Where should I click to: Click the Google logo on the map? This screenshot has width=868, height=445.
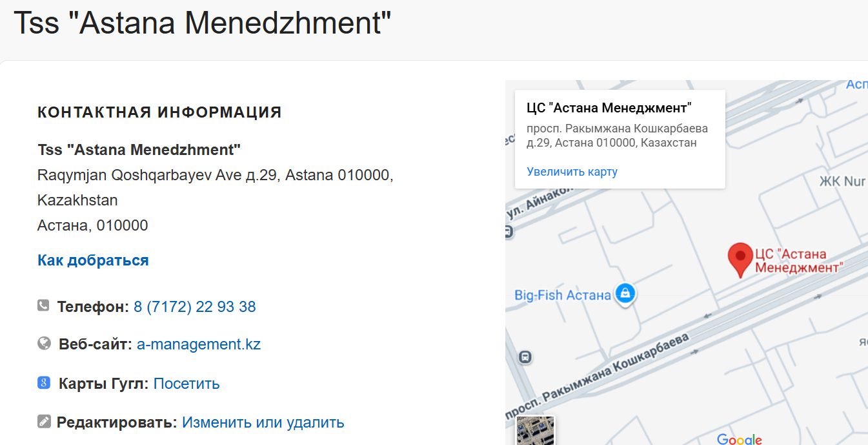point(739,439)
